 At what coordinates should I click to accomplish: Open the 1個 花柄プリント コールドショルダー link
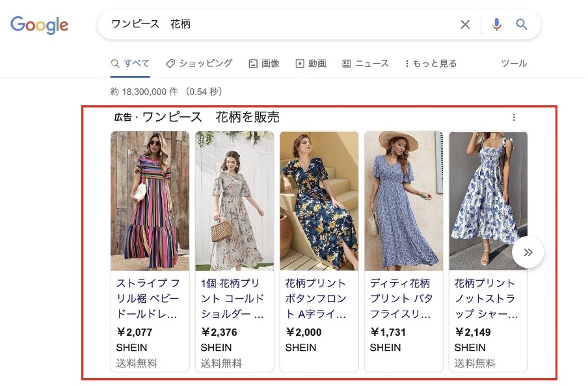coord(232,298)
